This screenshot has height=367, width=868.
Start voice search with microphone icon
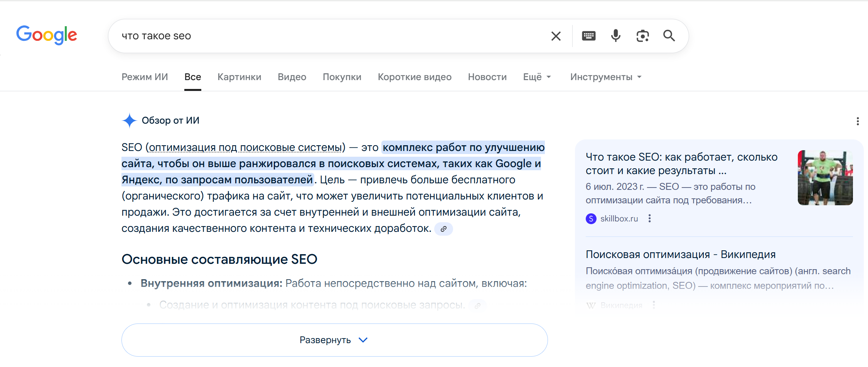(x=616, y=36)
